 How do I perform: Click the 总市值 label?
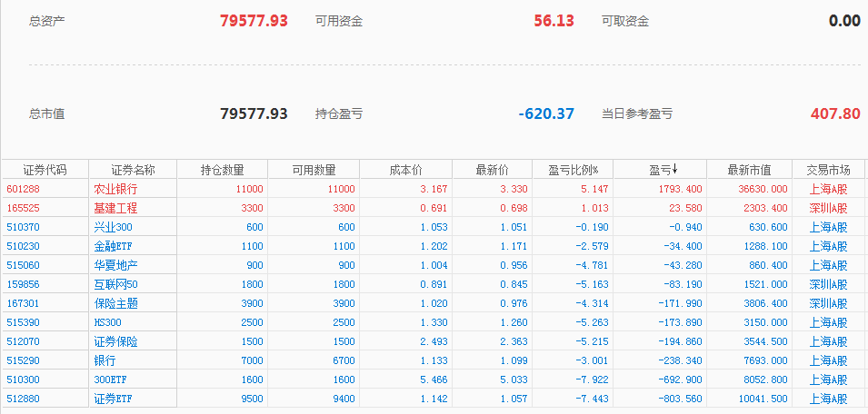pos(47,113)
